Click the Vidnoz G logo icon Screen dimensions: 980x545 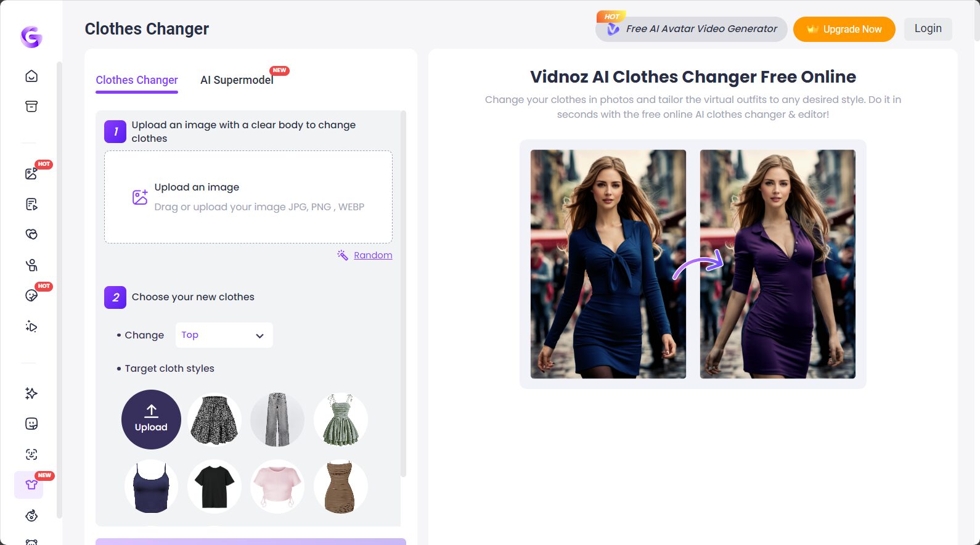(31, 37)
